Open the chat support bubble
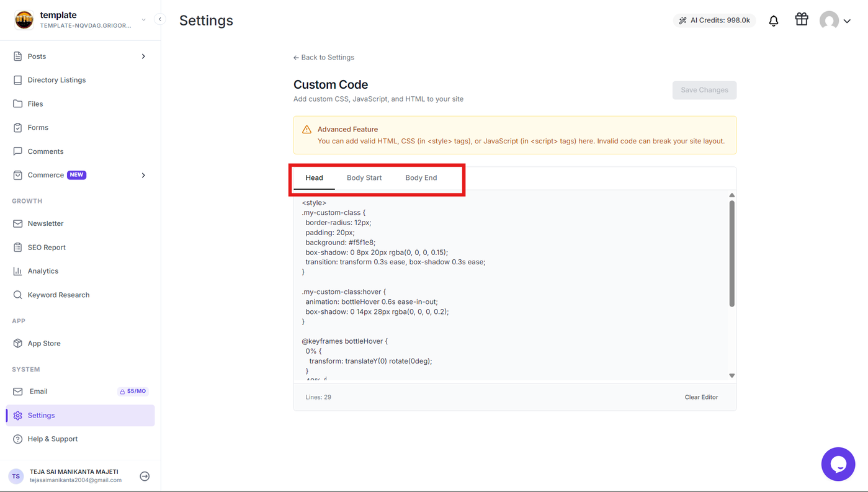This screenshot has height=492, width=868. pyautogui.click(x=838, y=464)
